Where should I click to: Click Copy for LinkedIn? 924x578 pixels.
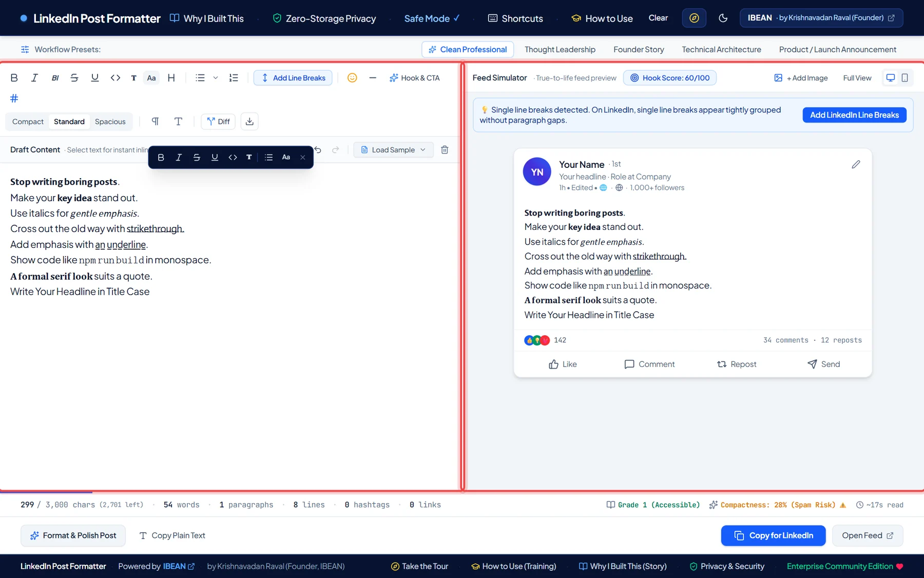click(x=773, y=536)
